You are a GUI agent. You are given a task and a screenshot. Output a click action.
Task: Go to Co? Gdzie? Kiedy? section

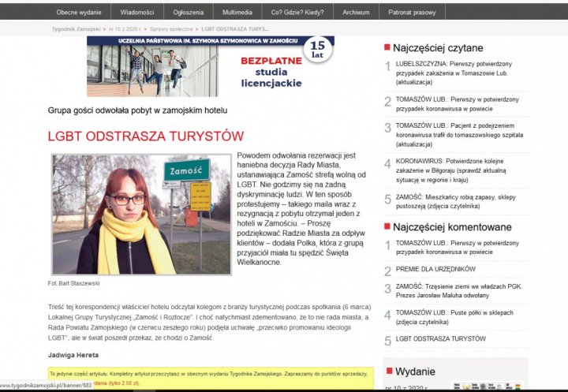click(x=297, y=13)
